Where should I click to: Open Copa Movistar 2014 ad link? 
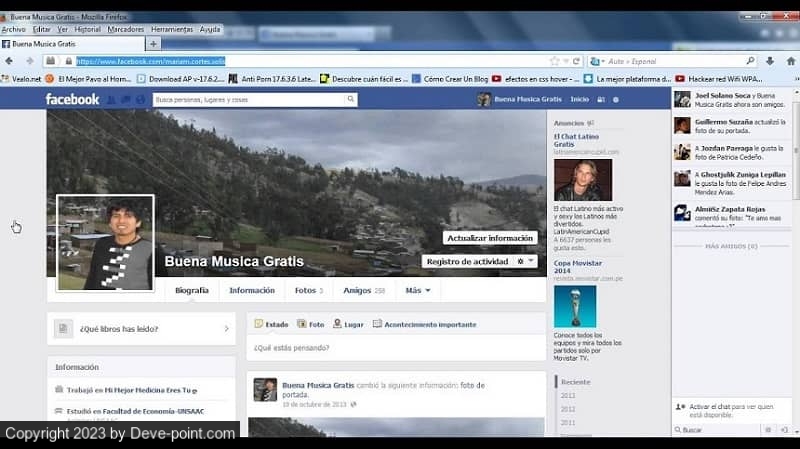578,267
